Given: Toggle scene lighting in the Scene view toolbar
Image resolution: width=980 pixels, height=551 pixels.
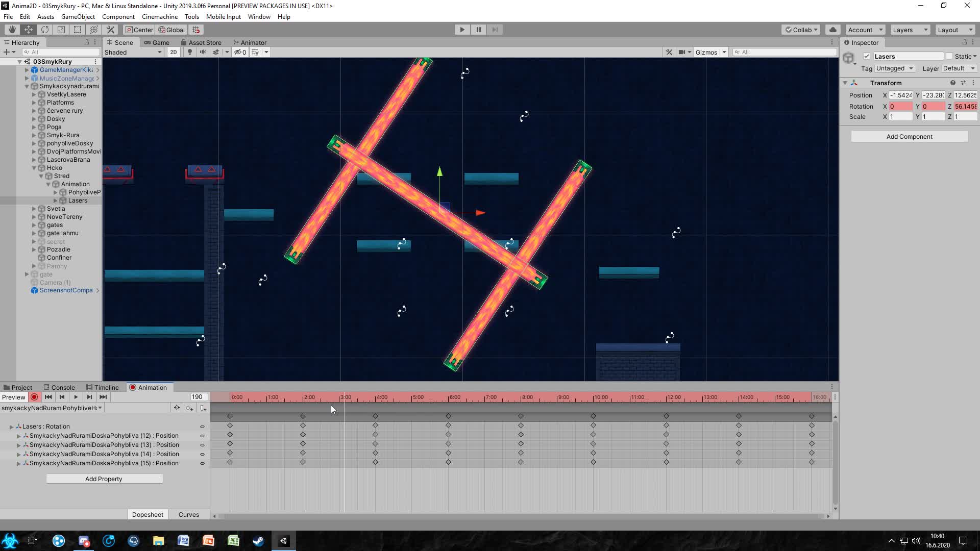Looking at the screenshot, I should click(x=189, y=52).
